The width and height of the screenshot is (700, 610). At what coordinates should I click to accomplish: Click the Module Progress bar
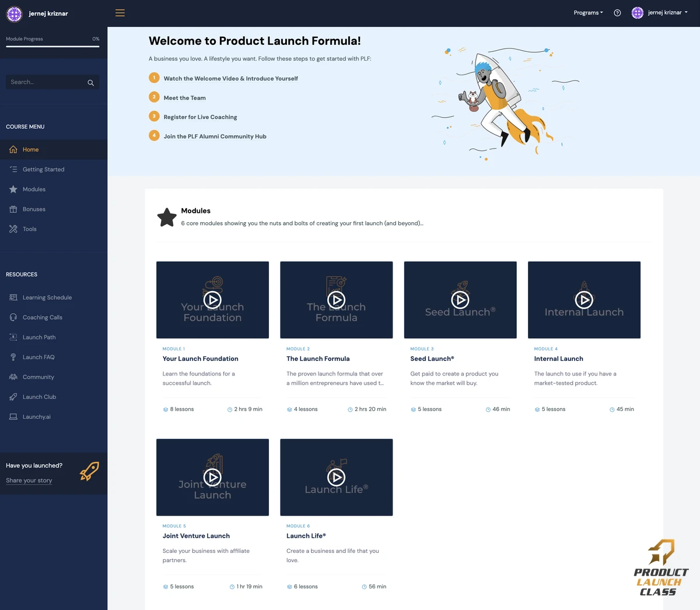tap(52, 46)
